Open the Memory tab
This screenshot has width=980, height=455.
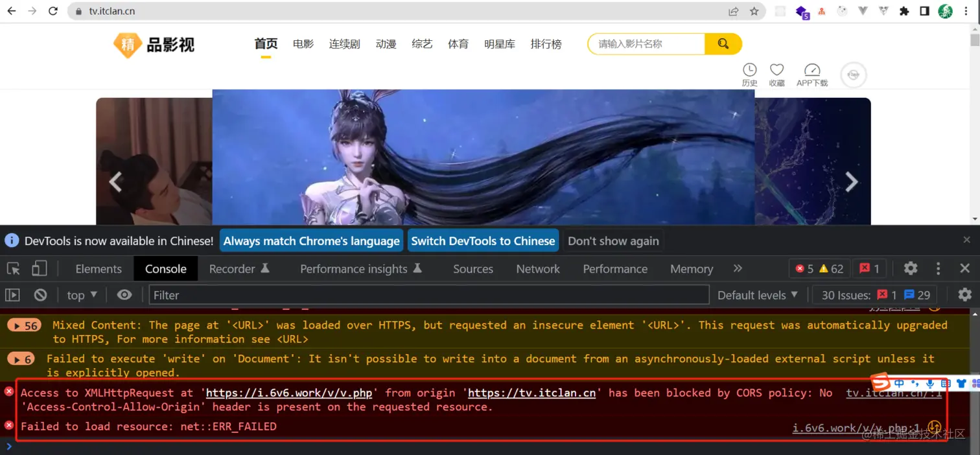pos(692,269)
